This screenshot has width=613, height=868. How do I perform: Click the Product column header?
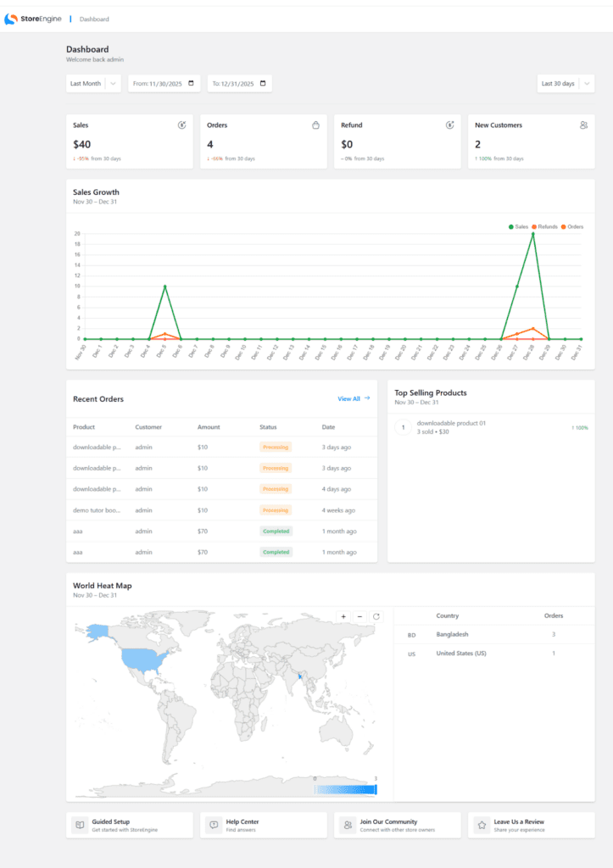[x=84, y=427]
